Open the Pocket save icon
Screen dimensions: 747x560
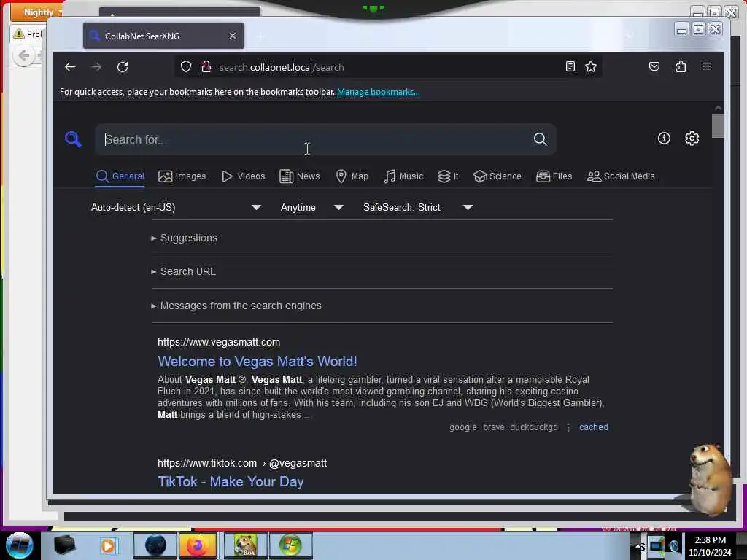tap(654, 66)
